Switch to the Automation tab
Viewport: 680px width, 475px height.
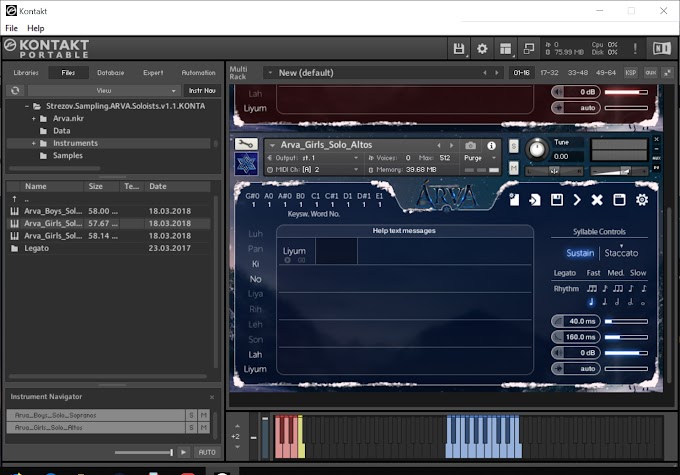tap(198, 73)
